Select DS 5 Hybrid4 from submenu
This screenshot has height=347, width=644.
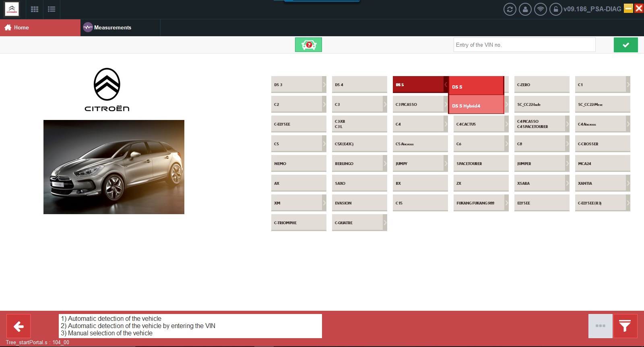coord(476,105)
